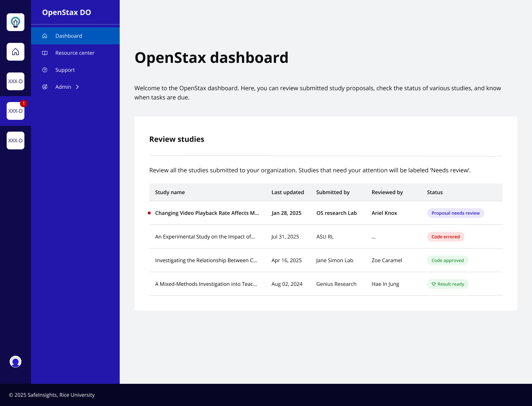Click the Dashboard home icon in sidebar
The width and height of the screenshot is (532, 406).
(45, 35)
